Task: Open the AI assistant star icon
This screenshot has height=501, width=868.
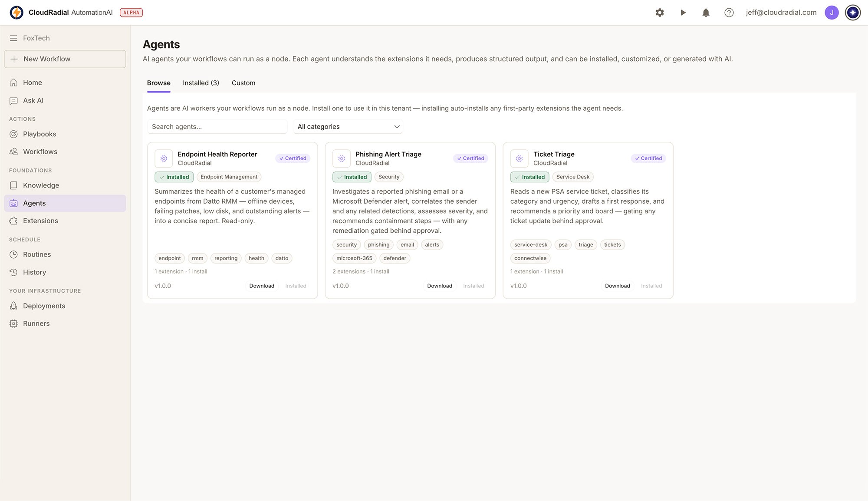Action: [853, 13]
